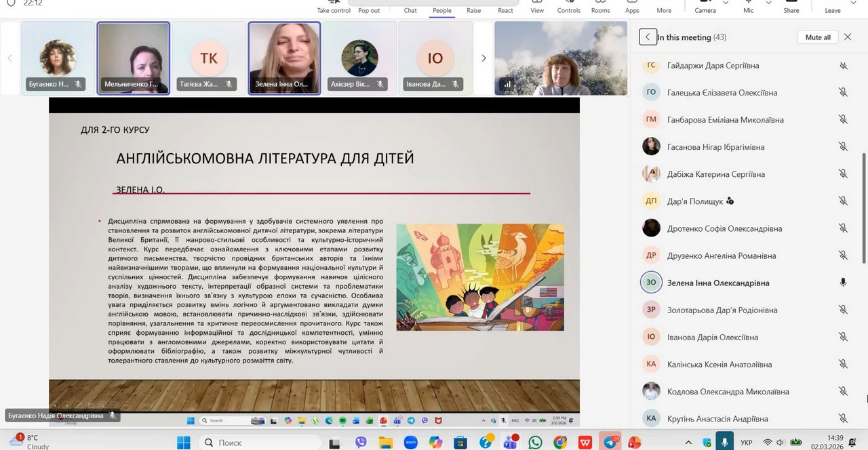The image size is (868, 450).
Task: Toggle muted mic for Іванова Дарія Олексіївна
Action: pyautogui.click(x=843, y=337)
